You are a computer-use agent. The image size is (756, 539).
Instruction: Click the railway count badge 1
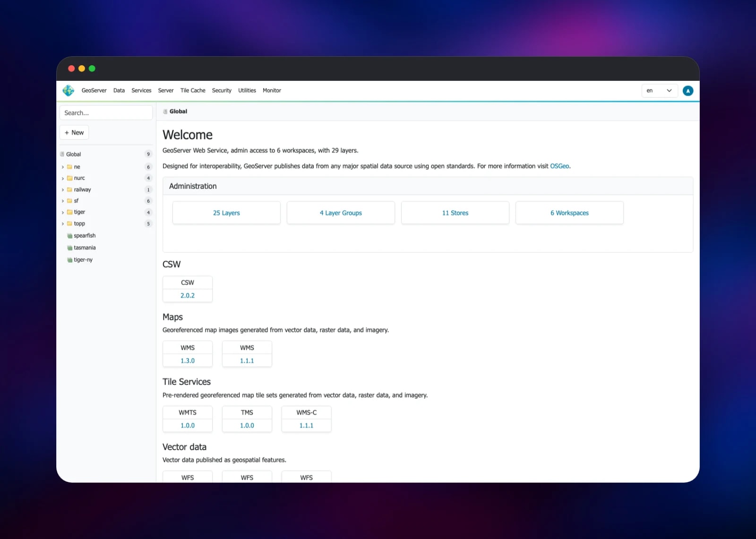click(x=148, y=189)
